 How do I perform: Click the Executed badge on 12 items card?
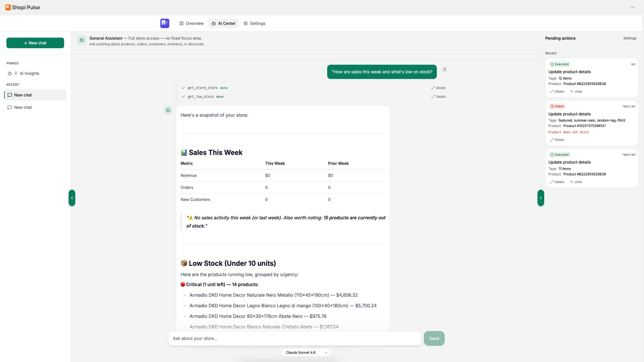click(559, 64)
